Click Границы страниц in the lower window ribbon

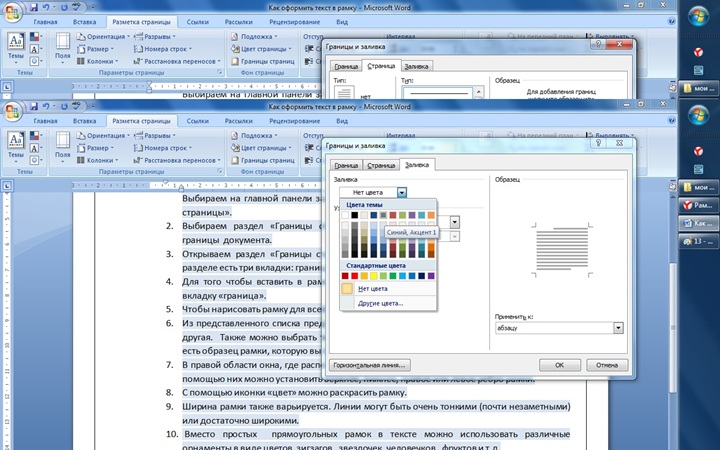point(263,160)
